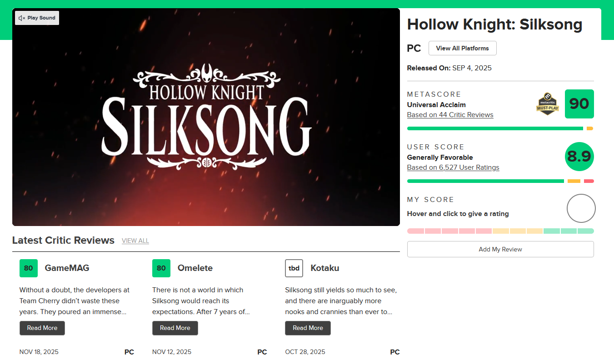Click the User Score 8.9 circle
The height and width of the screenshot is (364, 614).
(x=579, y=157)
